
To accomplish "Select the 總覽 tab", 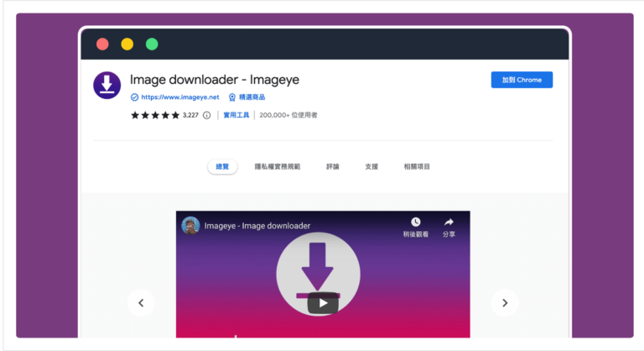I will point(222,166).
